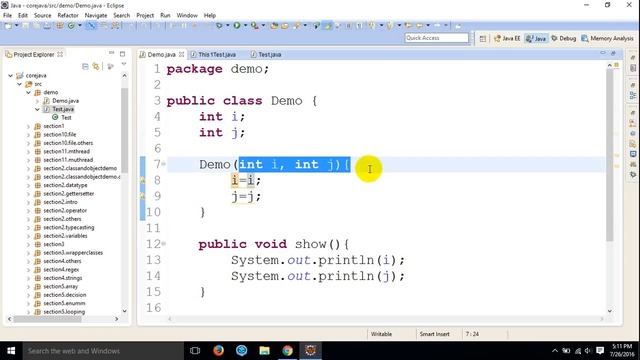The width and height of the screenshot is (640, 360).
Task: Open the Edit menu
Action: [23, 16]
